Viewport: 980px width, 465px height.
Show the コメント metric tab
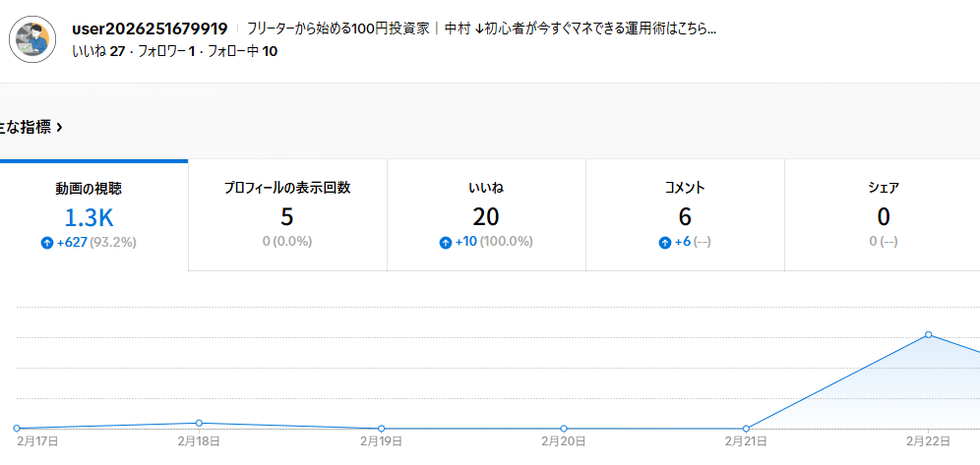coord(685,215)
